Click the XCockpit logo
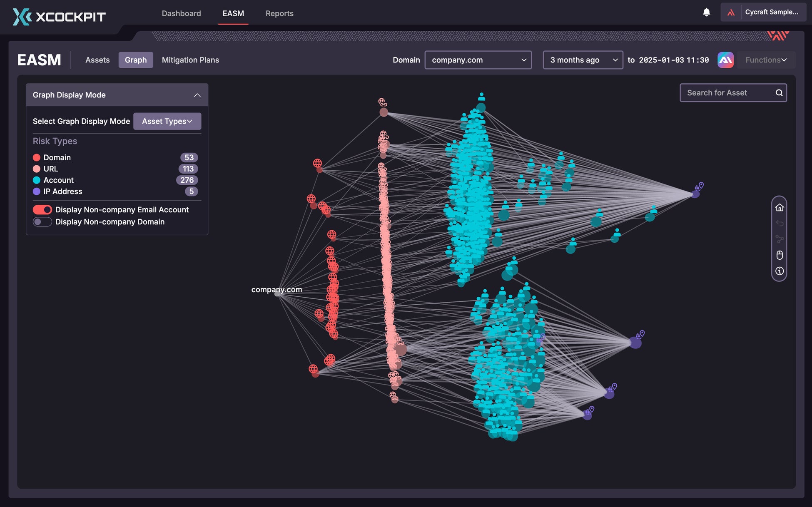 (59, 17)
